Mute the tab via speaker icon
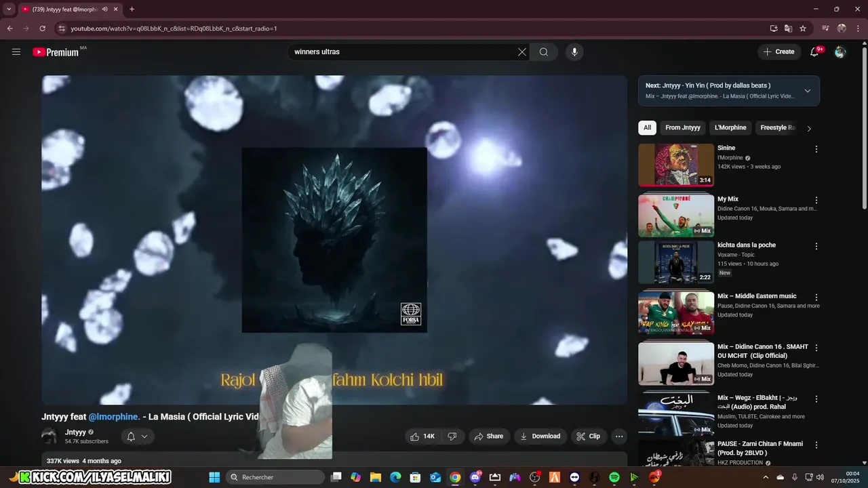The height and width of the screenshot is (488, 868). point(104,9)
